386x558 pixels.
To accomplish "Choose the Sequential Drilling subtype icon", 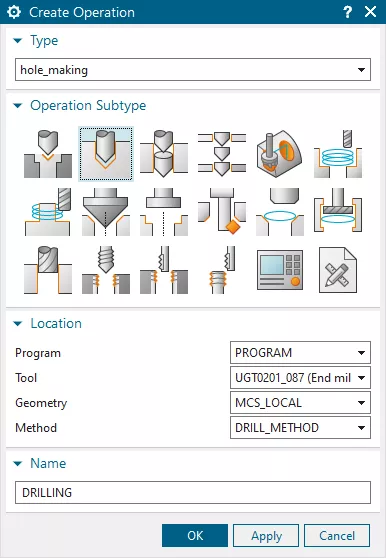I will point(222,154).
